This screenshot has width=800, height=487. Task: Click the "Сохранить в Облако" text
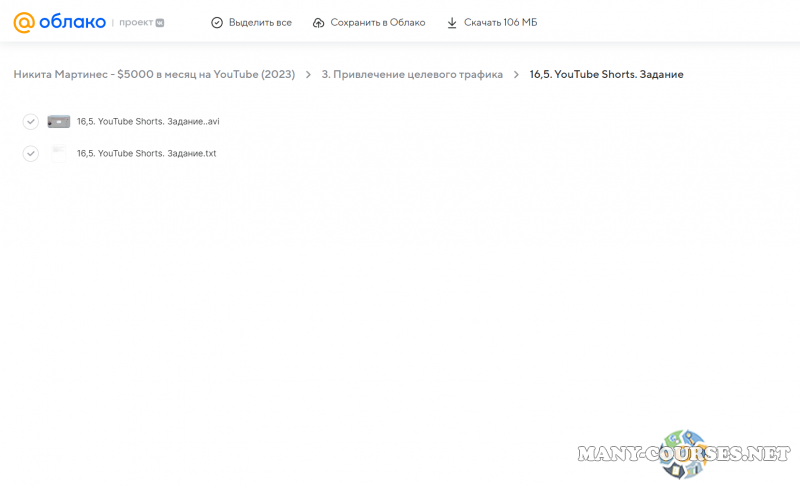pyautogui.click(x=378, y=22)
